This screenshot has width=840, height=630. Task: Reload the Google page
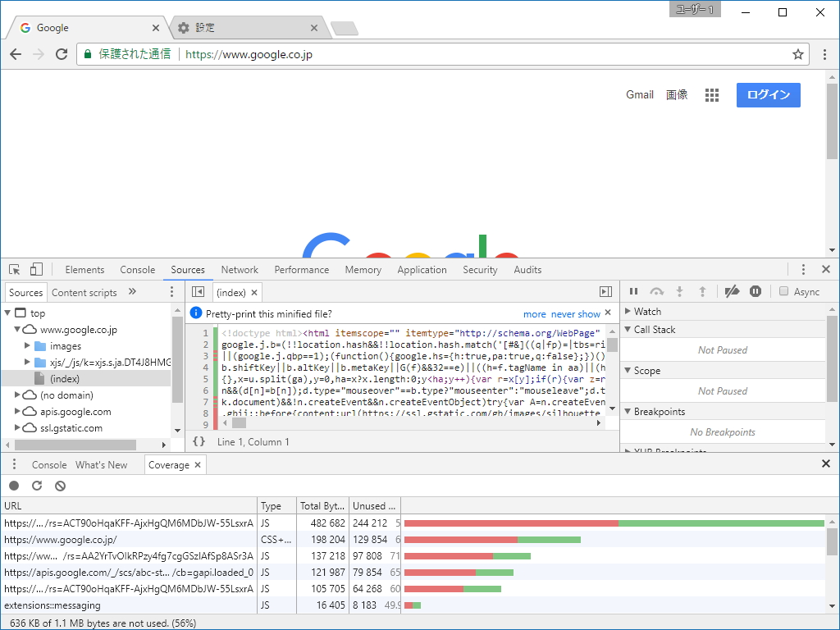pyautogui.click(x=62, y=54)
